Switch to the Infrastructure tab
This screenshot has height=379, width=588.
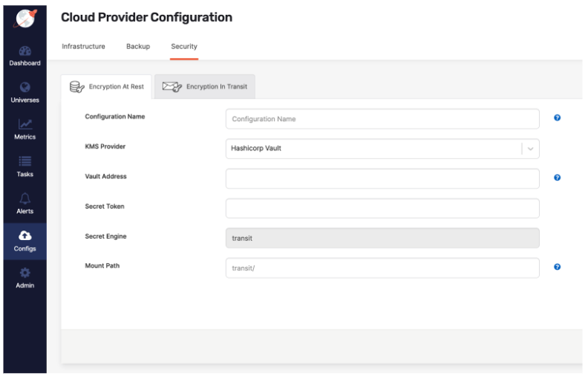(83, 47)
